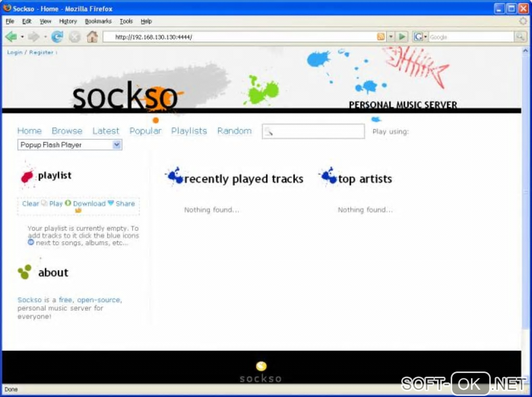
Task: Open the View menu
Action: (x=45, y=21)
